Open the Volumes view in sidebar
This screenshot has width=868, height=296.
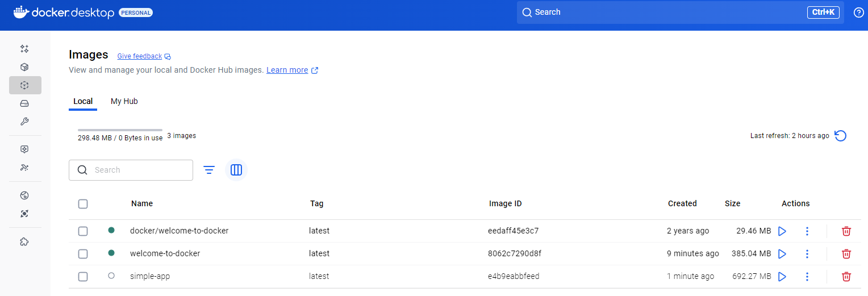coord(24,103)
